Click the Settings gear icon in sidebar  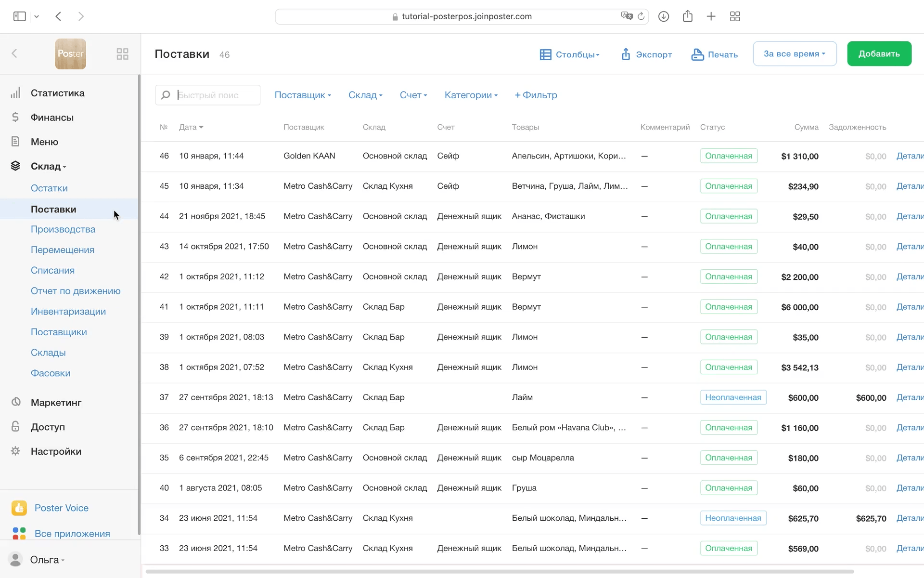pos(15,451)
